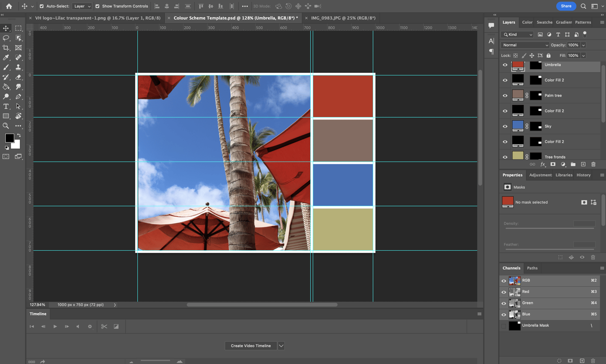606x364 pixels.
Task: Open the Auto-Select Layer dropdown
Action: 82,6
